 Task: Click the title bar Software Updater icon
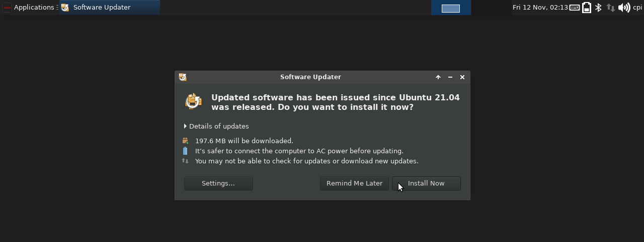(183, 77)
